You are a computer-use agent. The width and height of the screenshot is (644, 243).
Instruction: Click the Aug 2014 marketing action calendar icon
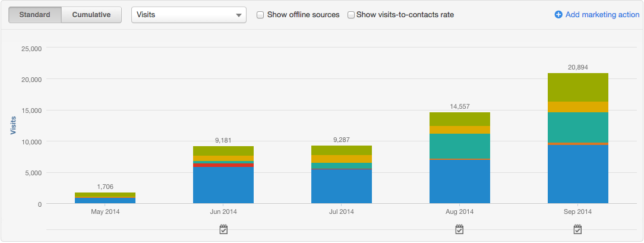point(459,229)
